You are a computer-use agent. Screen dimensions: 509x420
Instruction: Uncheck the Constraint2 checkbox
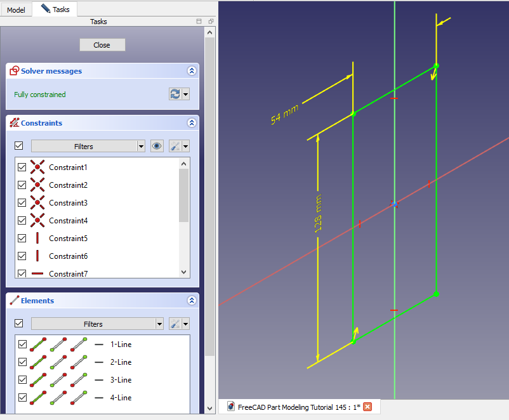pos(22,185)
